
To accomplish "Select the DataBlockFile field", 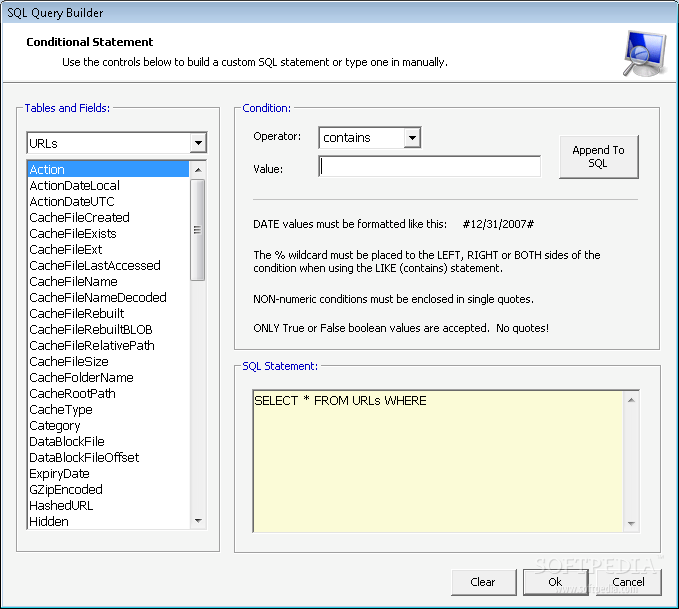I will click(x=109, y=442).
